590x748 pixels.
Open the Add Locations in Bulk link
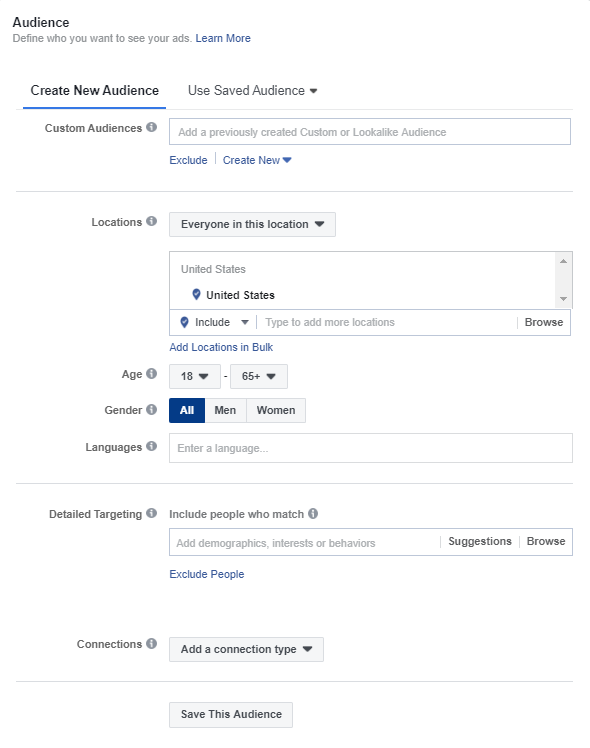pos(221,347)
